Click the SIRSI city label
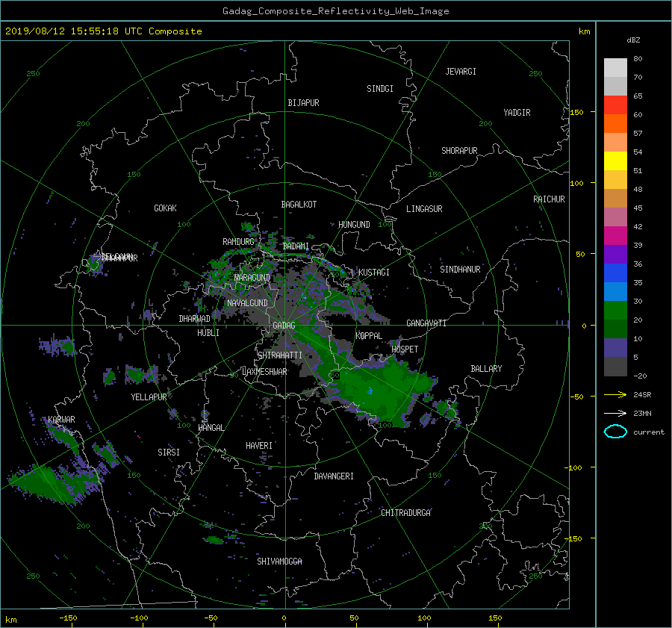Image resolution: width=672 pixels, height=628 pixels. click(169, 453)
